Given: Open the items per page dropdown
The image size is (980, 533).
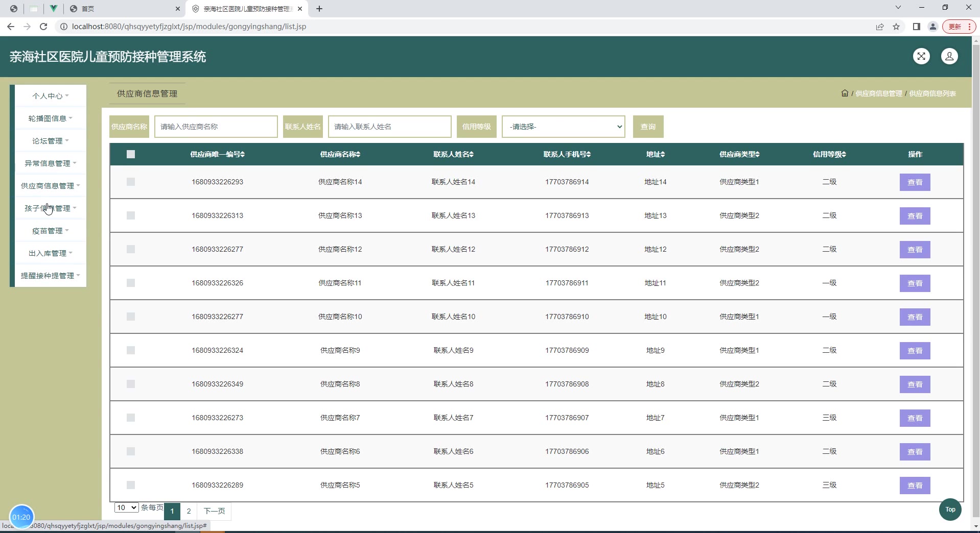Looking at the screenshot, I should (x=126, y=507).
